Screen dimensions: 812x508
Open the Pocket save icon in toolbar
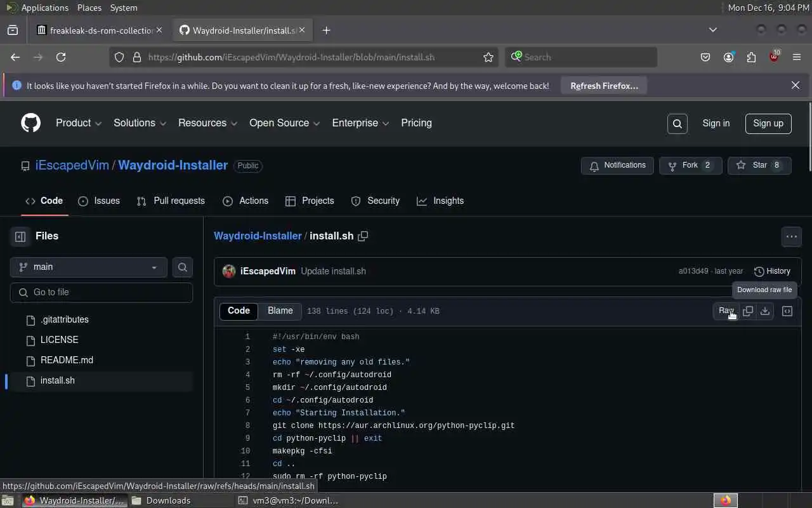(705, 57)
